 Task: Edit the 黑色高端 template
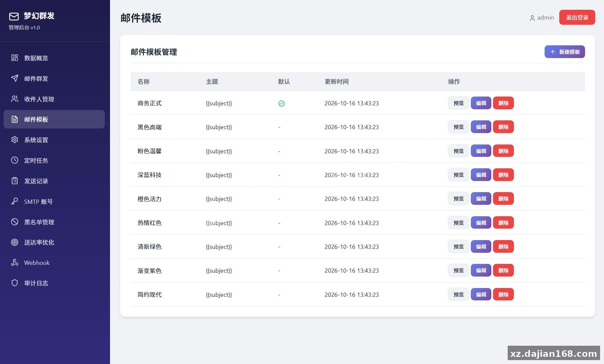click(x=481, y=127)
